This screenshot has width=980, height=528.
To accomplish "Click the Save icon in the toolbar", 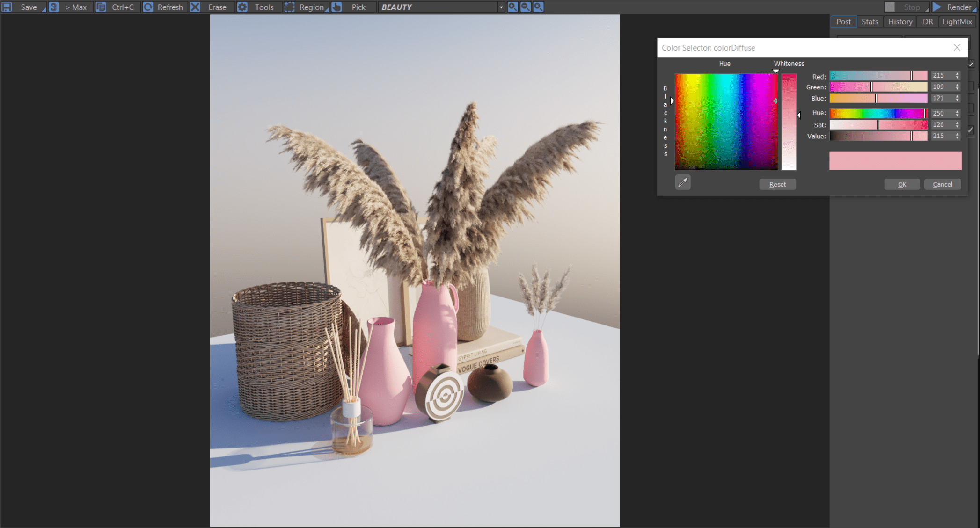I will [x=7, y=7].
